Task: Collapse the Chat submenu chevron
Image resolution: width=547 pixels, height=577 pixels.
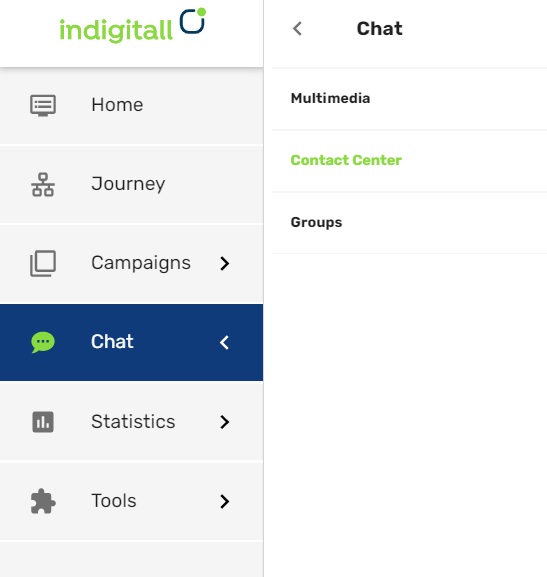Action: 224,343
